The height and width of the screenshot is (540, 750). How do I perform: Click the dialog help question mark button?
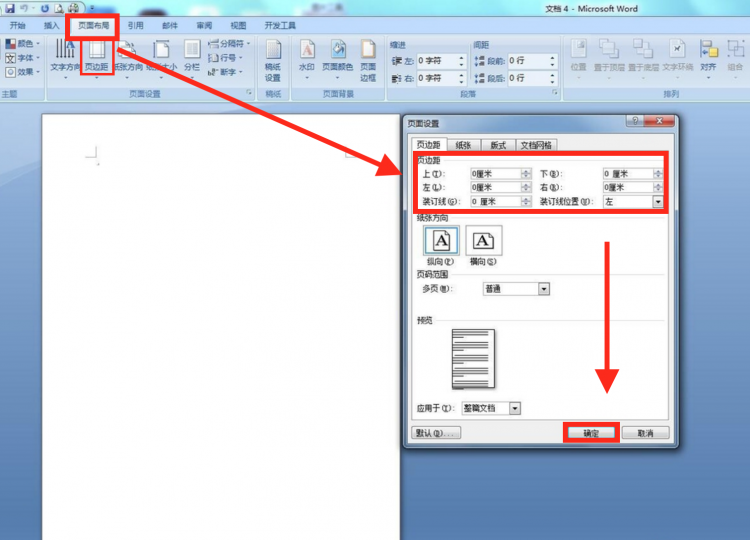point(635,121)
